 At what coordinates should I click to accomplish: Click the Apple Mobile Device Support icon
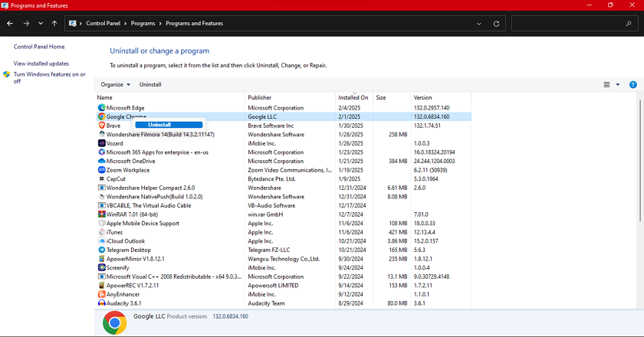tap(101, 224)
